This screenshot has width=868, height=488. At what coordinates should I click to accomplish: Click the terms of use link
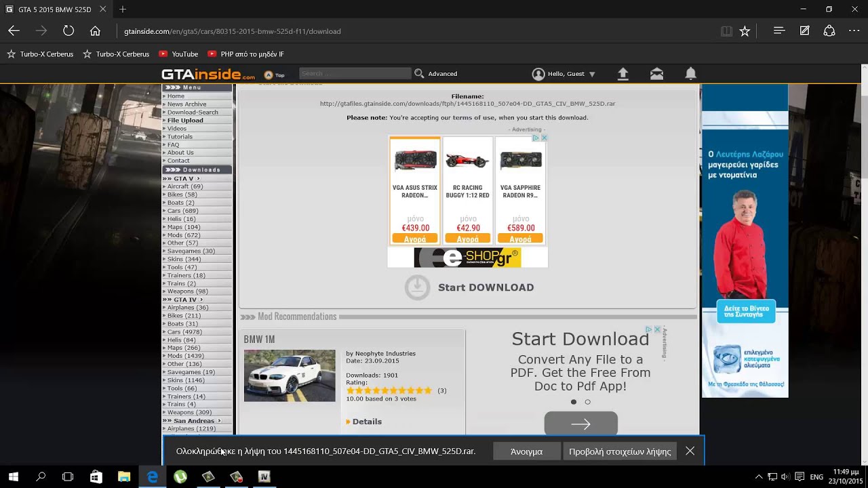click(473, 118)
